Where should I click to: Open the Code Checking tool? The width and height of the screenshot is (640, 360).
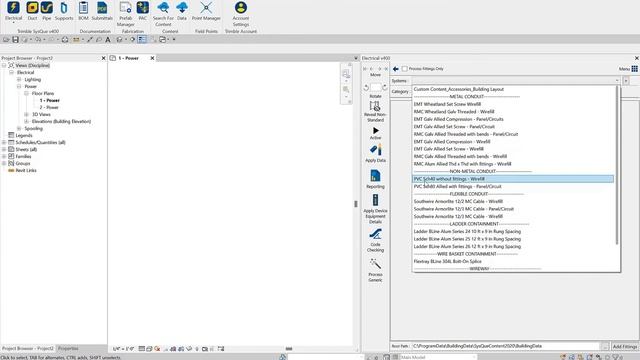[376, 240]
